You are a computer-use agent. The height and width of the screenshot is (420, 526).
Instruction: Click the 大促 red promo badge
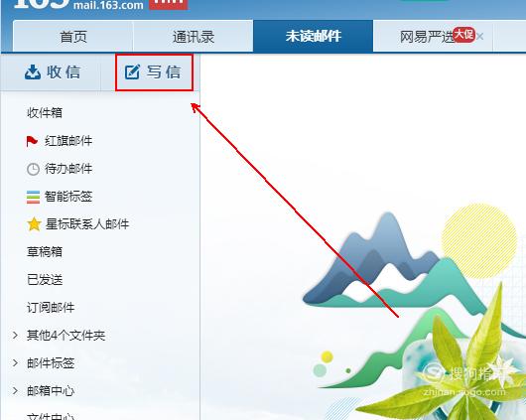point(463,34)
